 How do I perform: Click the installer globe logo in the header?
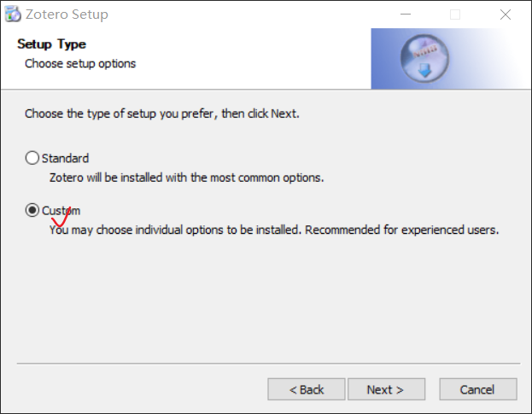pos(424,59)
